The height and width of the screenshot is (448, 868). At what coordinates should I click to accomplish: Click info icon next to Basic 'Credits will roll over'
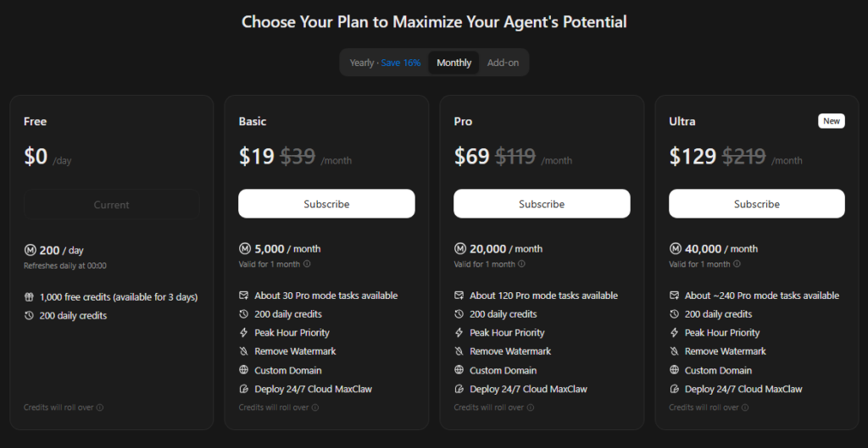pyautogui.click(x=315, y=407)
